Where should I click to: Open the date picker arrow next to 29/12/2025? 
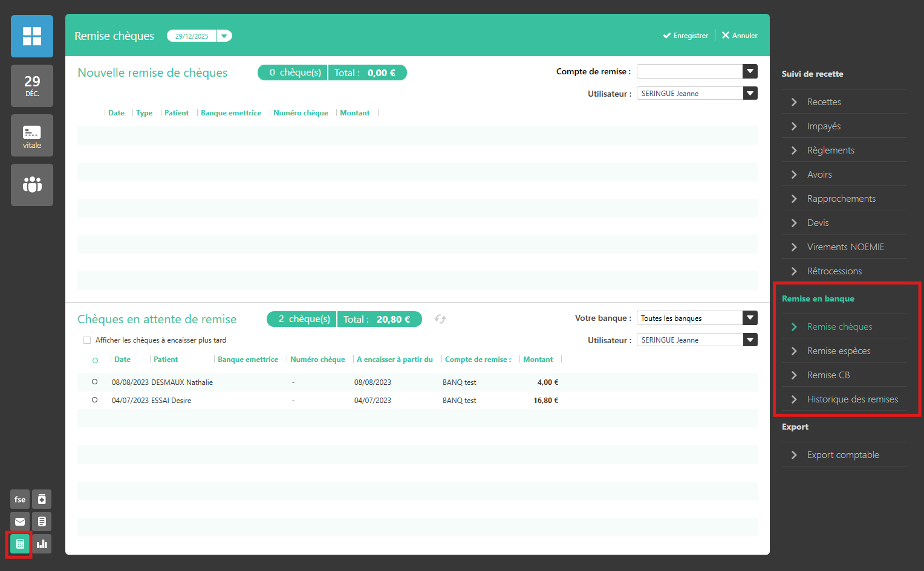coord(224,36)
